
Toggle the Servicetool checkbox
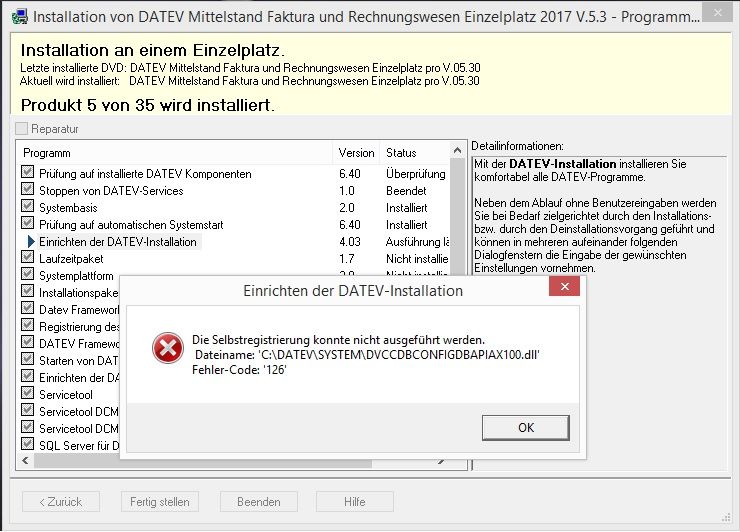[28, 395]
